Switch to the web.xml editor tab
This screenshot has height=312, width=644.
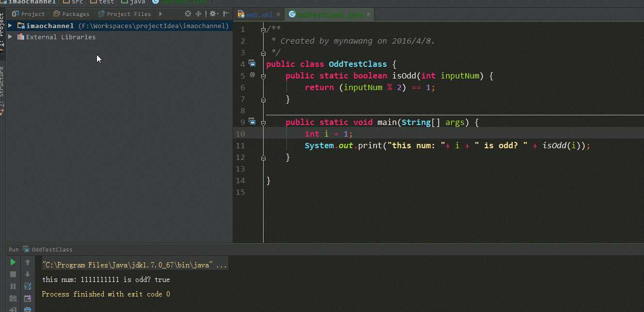pos(257,15)
